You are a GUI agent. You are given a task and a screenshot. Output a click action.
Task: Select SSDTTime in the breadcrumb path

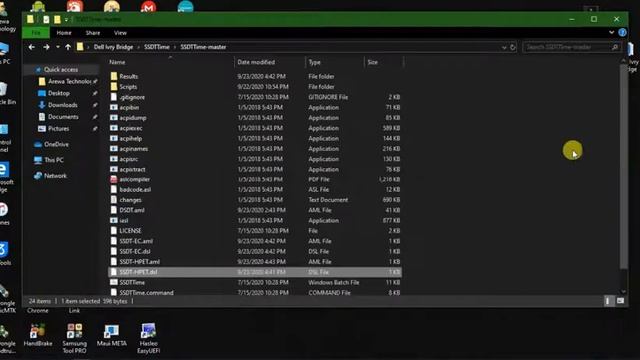click(x=157, y=47)
